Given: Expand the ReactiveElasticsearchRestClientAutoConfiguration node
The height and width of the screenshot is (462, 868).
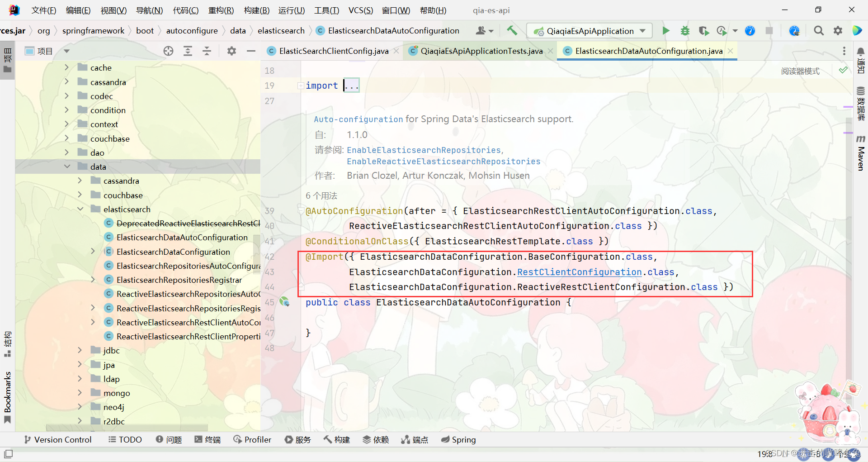Looking at the screenshot, I should 93,322.
